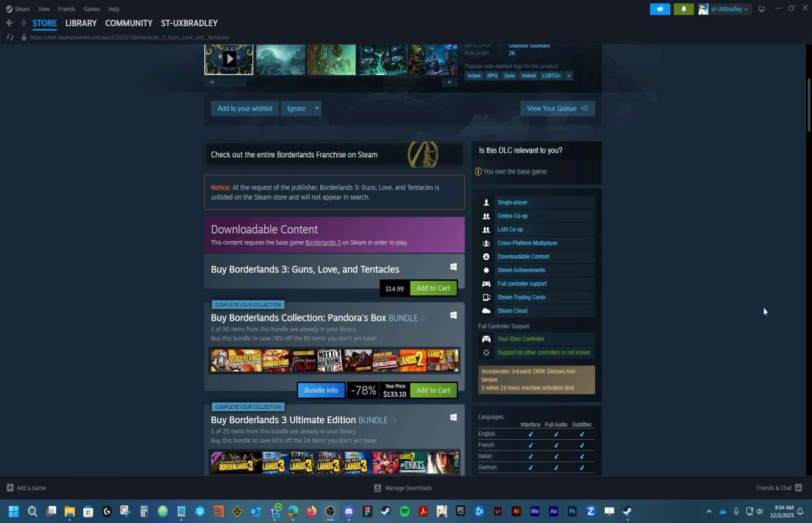812x523 pixels.
Task: Click the Your Xbox Controller entry
Action: coord(521,339)
